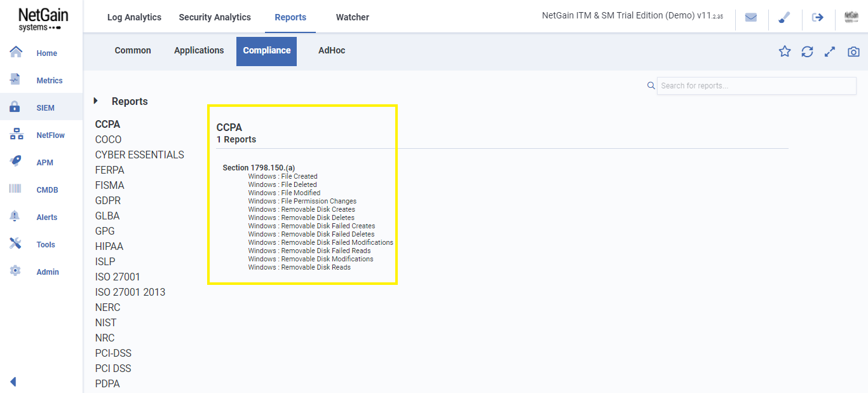Switch to the Applications sub-tab
The height and width of the screenshot is (393, 868).
[x=199, y=50]
